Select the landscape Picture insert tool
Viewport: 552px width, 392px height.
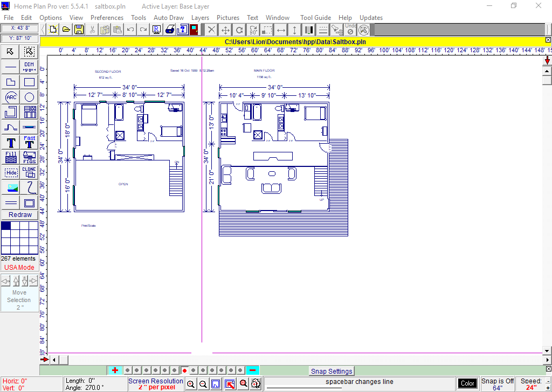(11, 188)
